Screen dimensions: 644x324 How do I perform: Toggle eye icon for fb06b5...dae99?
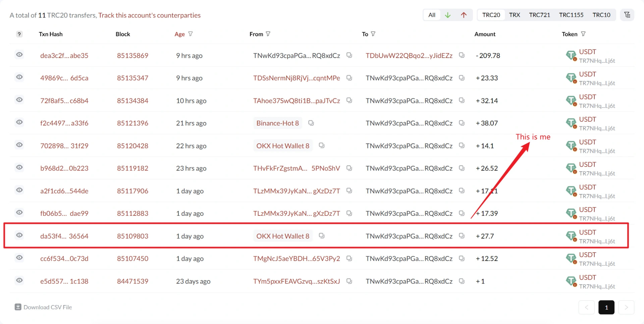[x=19, y=212]
